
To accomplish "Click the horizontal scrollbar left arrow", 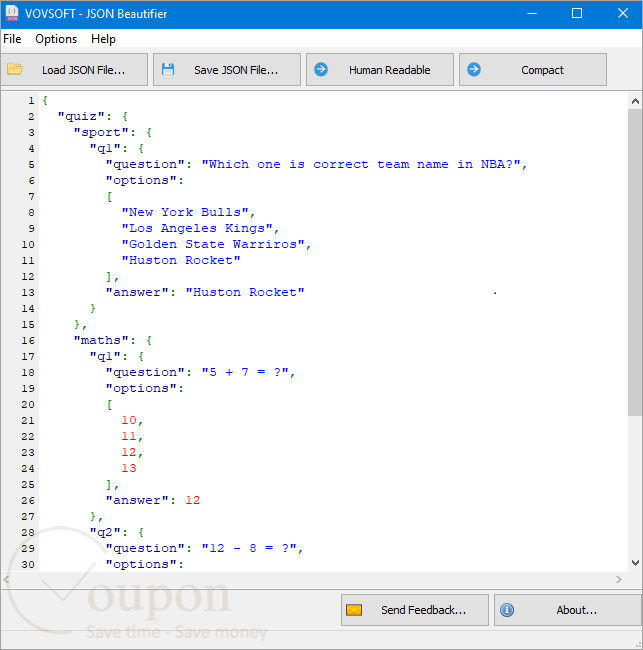I will click(7, 579).
